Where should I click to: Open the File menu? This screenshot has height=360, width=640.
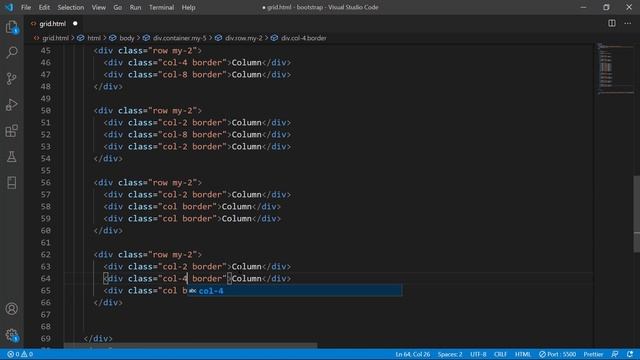point(26,7)
